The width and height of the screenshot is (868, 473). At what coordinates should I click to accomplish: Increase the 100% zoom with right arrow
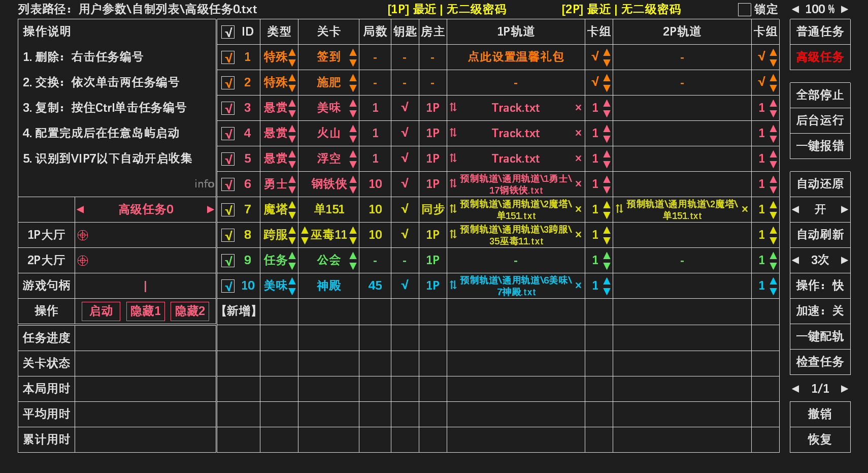844,9
